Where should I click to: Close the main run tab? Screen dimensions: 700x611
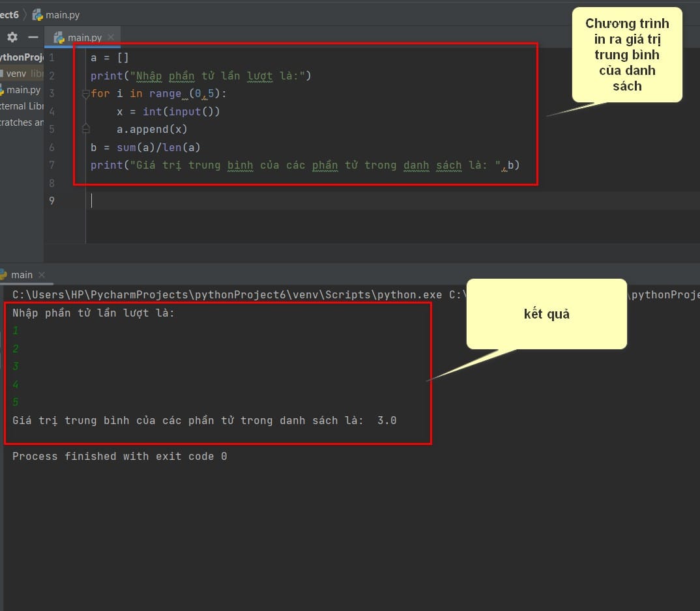42,275
